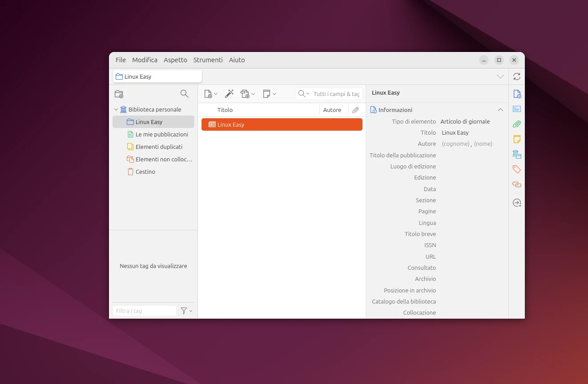Show the Tag pane using the tag icon
The width and height of the screenshot is (588, 384).
click(x=516, y=169)
